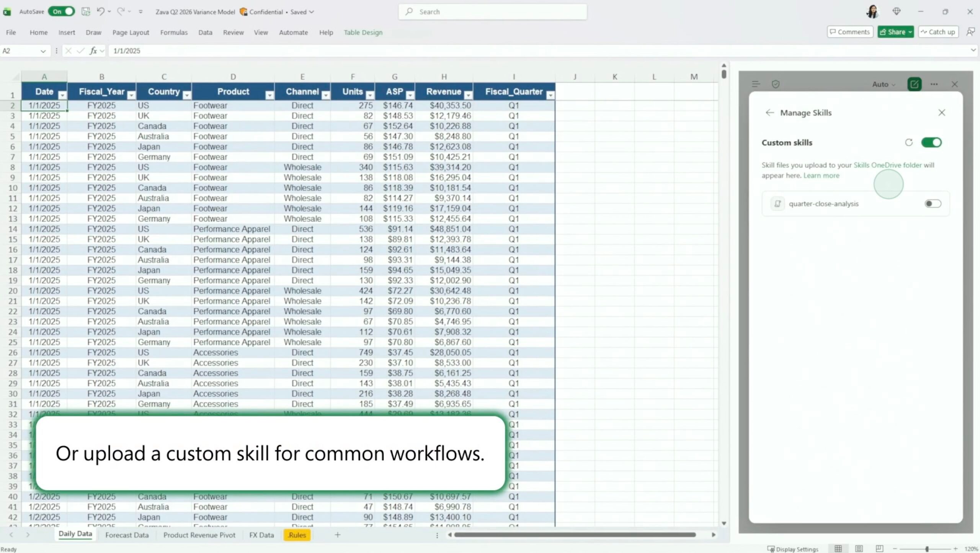Image resolution: width=980 pixels, height=553 pixels.
Task: Click the Share button
Action: pyautogui.click(x=895, y=32)
